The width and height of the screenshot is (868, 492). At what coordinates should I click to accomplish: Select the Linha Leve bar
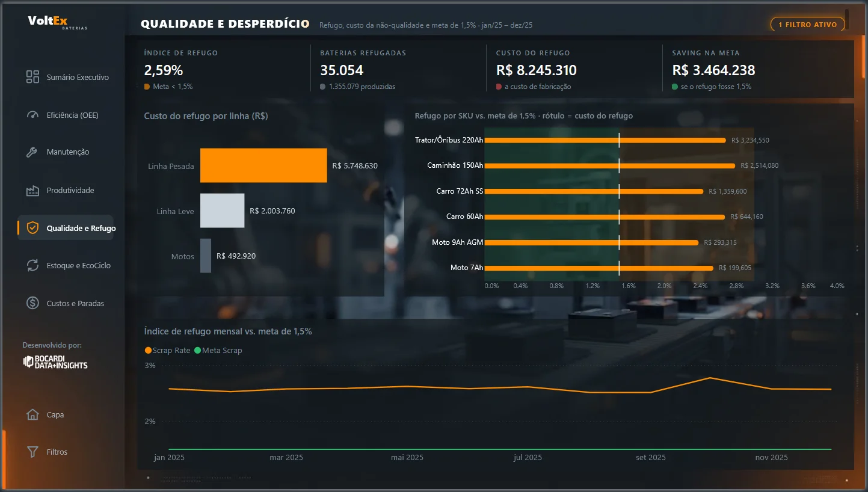click(223, 211)
